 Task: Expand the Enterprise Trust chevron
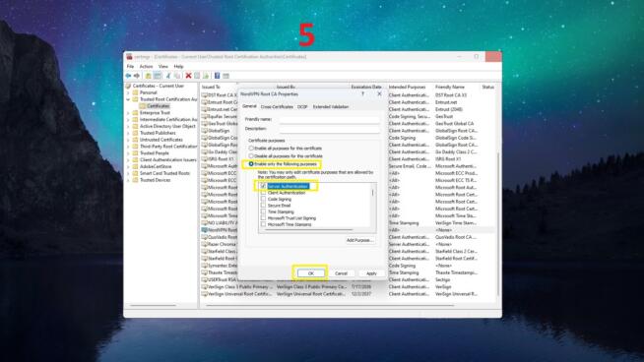[128, 113]
